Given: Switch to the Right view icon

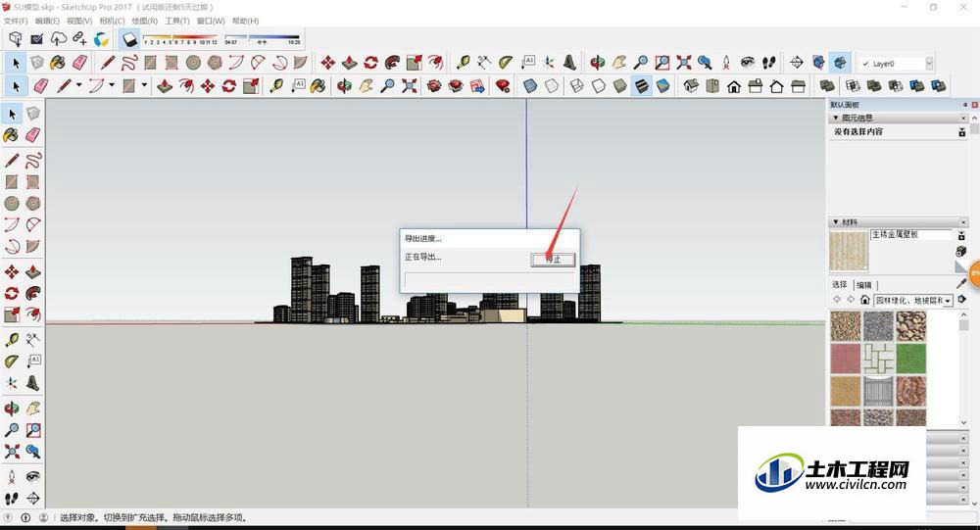Looking at the screenshot, I should click(755, 85).
